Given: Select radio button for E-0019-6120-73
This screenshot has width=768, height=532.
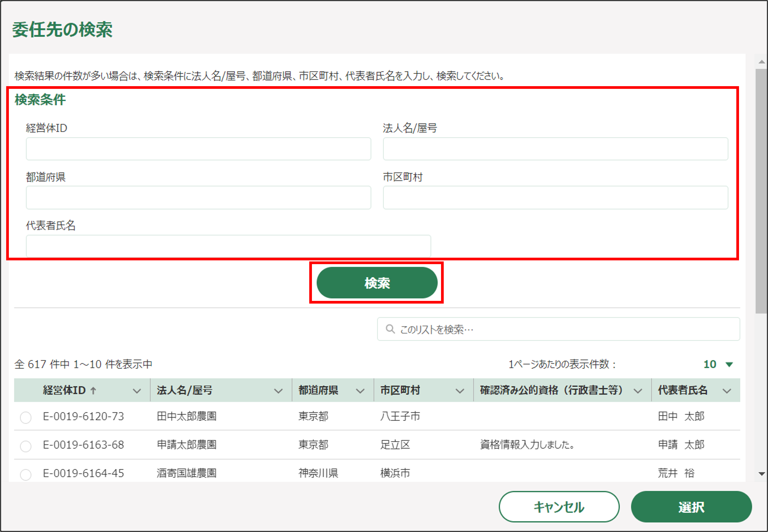Looking at the screenshot, I should (26, 417).
